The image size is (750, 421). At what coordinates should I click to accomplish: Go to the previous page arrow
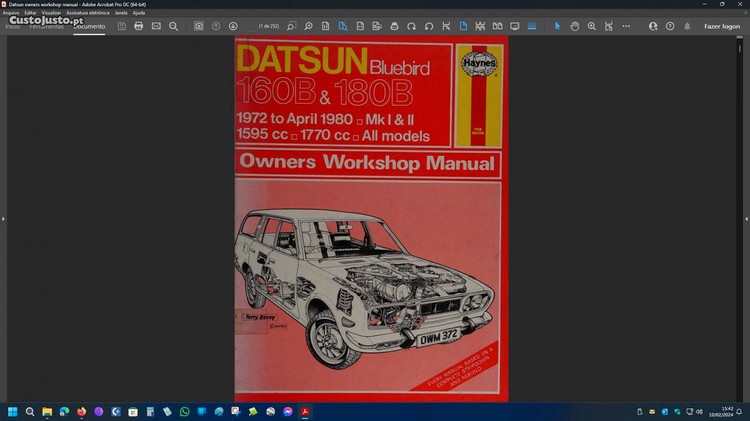[216, 26]
